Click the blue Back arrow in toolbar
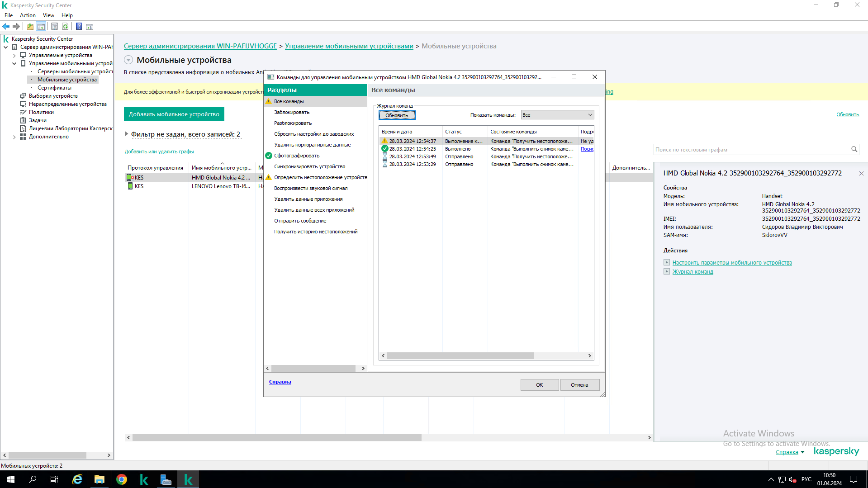This screenshot has height=488, width=868. [6, 27]
